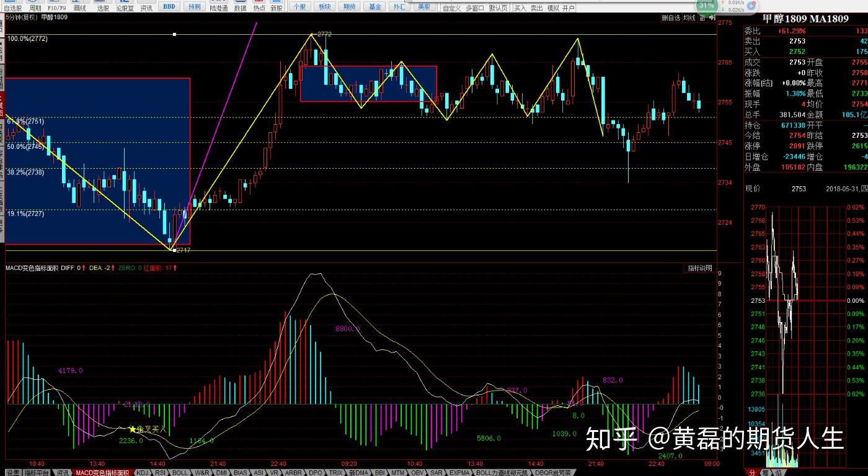Select the DPO indicator tab
Viewport: 868px width, 476px height.
click(x=316, y=472)
